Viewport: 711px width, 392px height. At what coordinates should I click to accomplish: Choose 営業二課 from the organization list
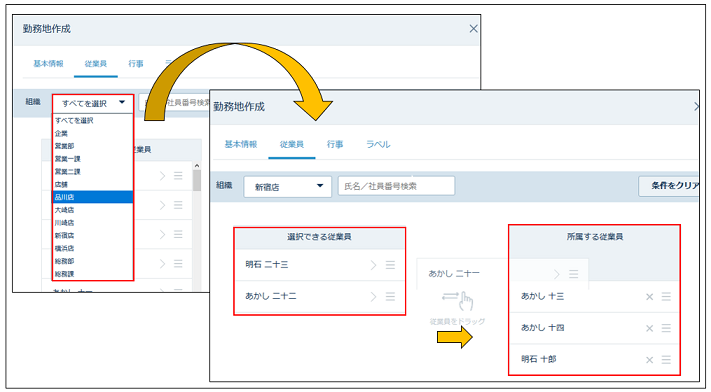(93, 172)
